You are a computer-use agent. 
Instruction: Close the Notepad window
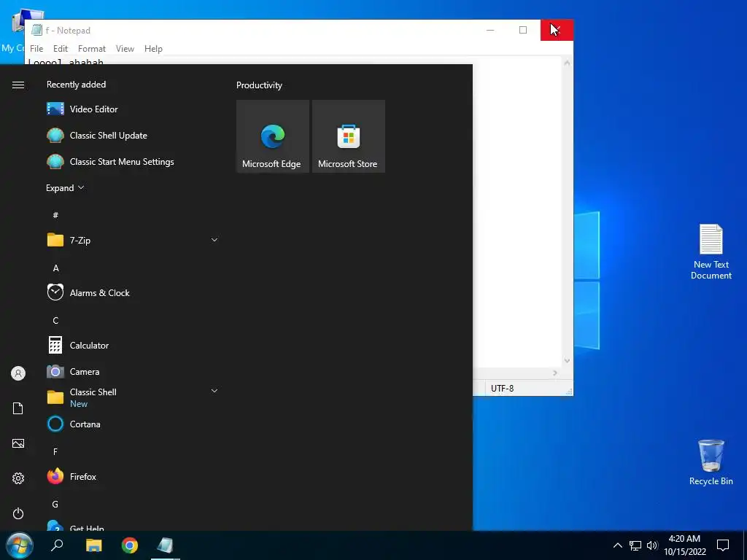(557, 30)
